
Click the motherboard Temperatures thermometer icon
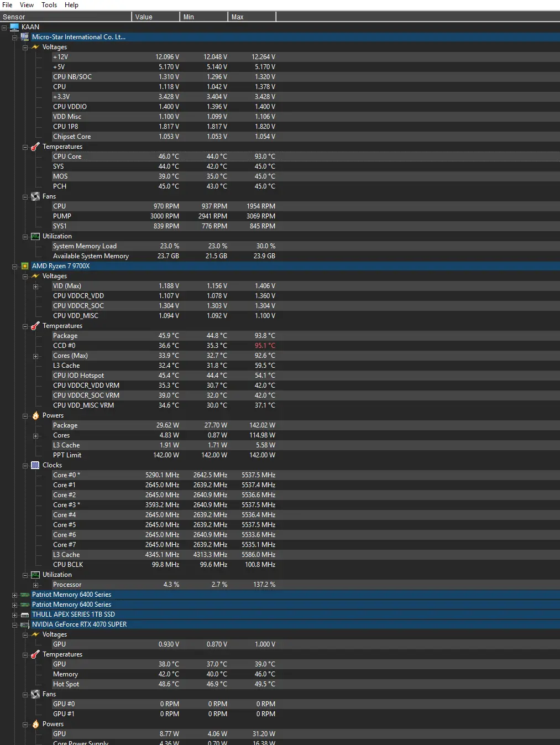35,147
